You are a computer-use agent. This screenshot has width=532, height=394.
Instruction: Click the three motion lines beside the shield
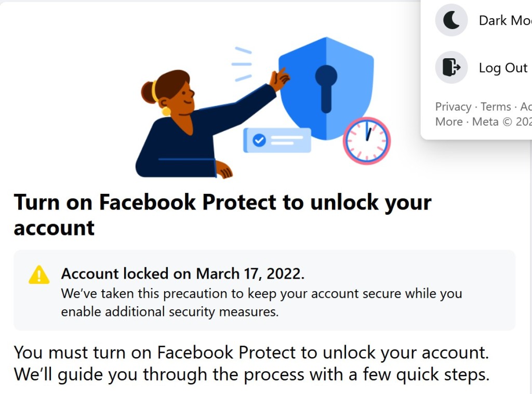(x=242, y=64)
